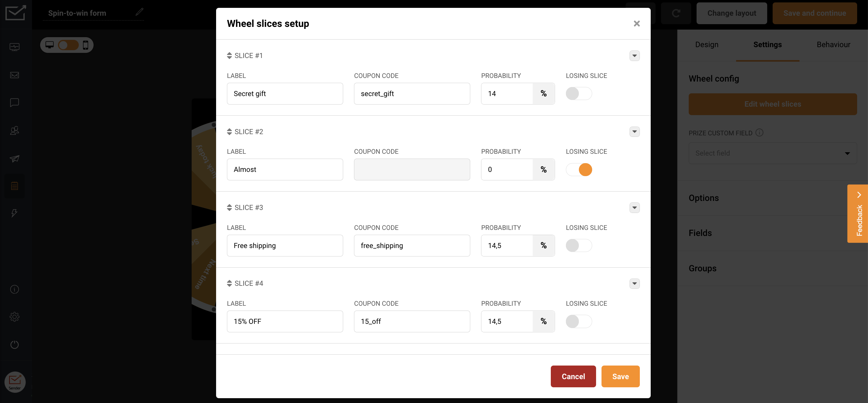Select the desktop preview icon
This screenshot has height=403, width=868.
[x=49, y=45]
